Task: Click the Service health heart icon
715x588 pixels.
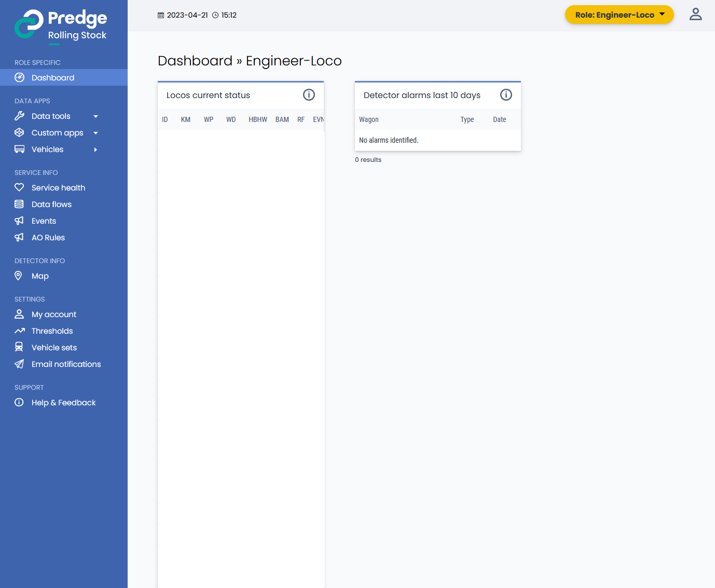Action: coord(19,187)
